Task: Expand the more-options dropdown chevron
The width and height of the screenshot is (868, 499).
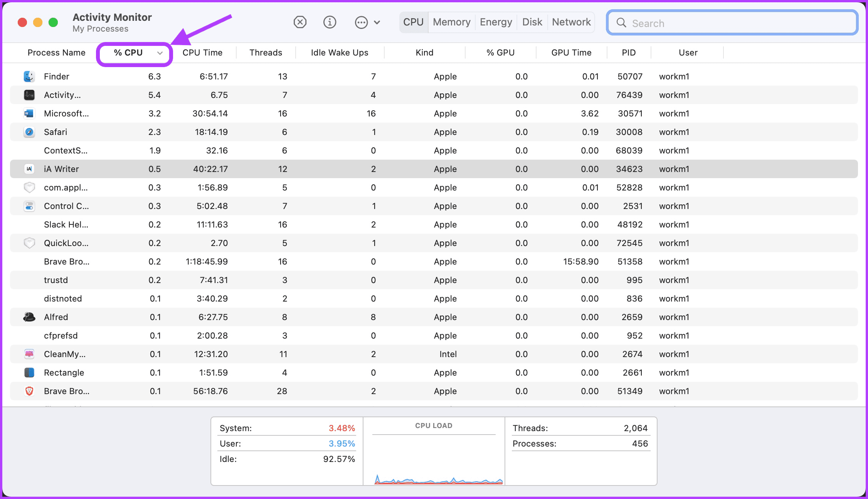Action: tap(377, 22)
